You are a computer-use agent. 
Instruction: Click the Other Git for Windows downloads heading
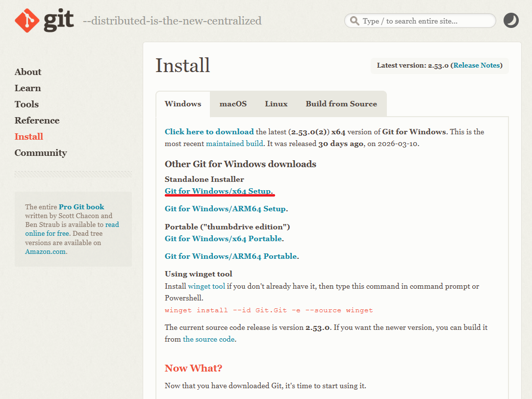click(x=241, y=164)
